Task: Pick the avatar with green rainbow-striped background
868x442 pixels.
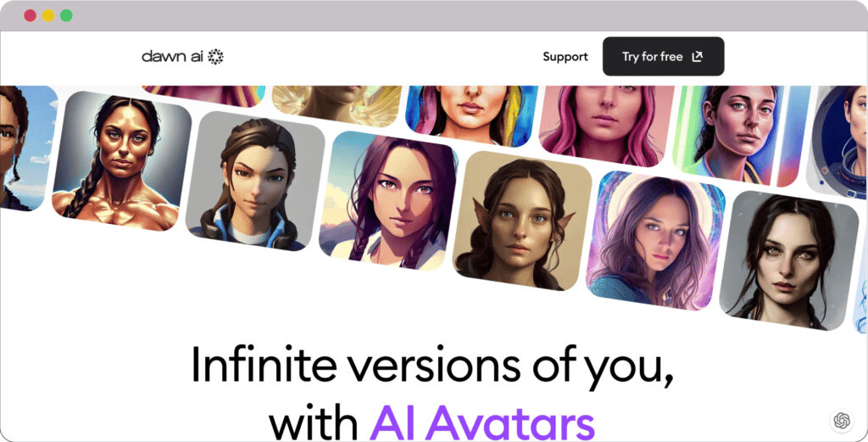Action: 739,136
